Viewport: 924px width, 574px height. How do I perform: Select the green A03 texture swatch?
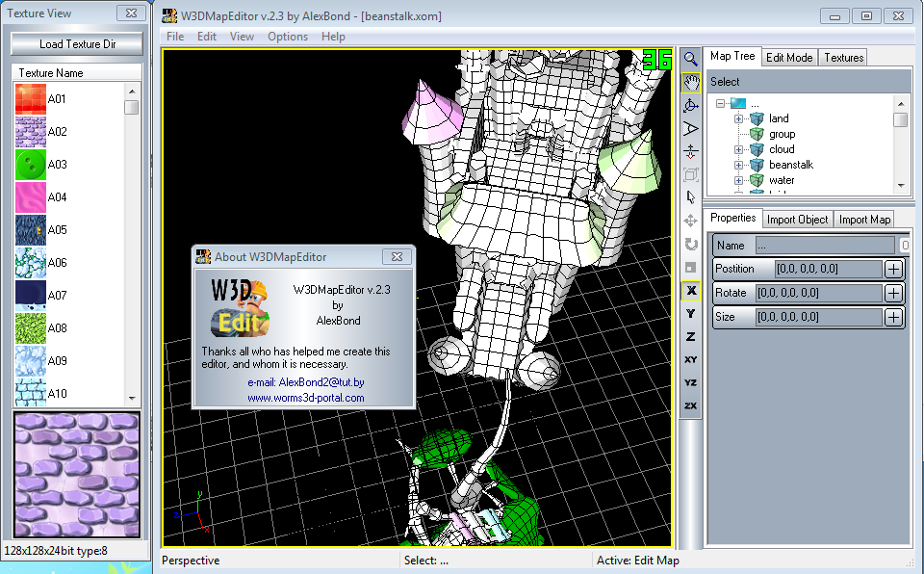pyautogui.click(x=31, y=164)
